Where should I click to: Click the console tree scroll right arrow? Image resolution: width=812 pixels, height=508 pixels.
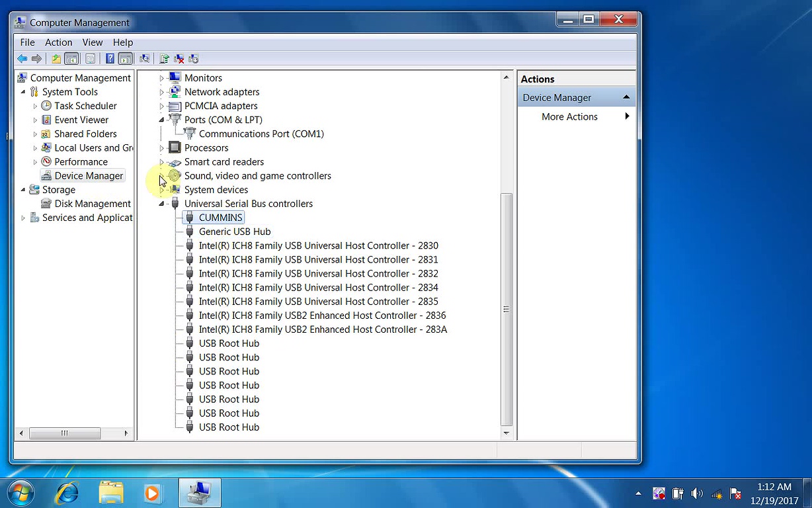(126, 433)
